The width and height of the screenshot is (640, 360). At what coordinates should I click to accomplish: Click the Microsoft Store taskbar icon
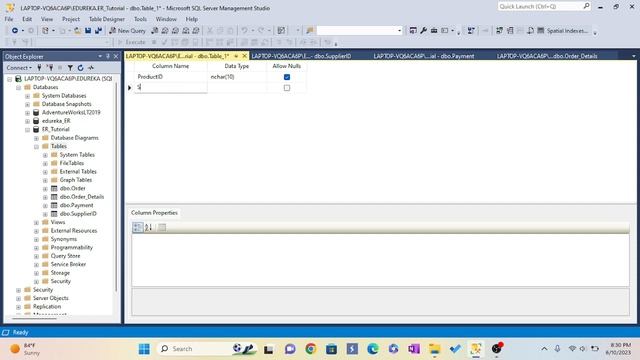pyautogui.click(x=331, y=349)
